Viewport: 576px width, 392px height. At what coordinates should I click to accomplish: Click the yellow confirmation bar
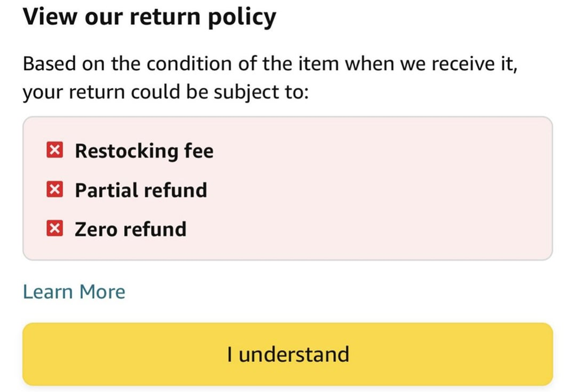(x=288, y=354)
